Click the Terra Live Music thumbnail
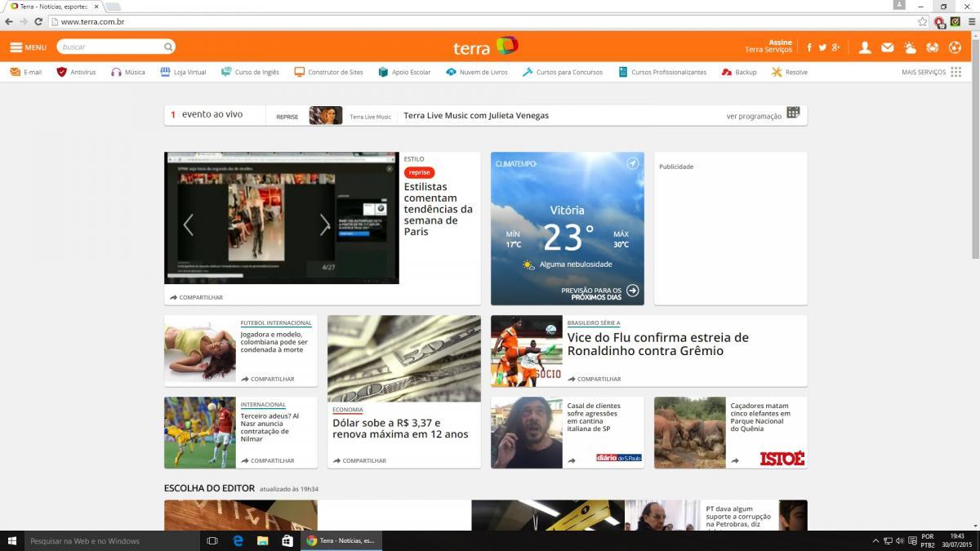This screenshot has width=980, height=551. pos(326,115)
